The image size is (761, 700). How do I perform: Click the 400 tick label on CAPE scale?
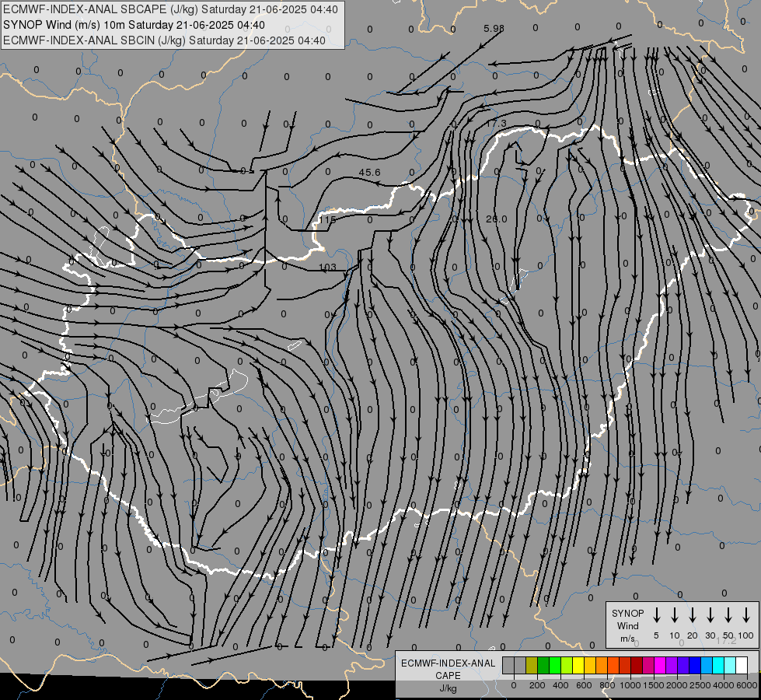560,685
